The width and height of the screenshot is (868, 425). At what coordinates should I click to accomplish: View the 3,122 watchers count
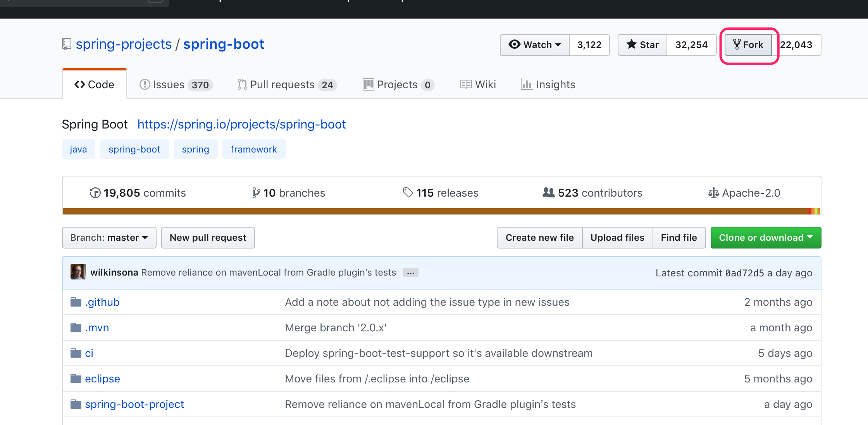589,45
